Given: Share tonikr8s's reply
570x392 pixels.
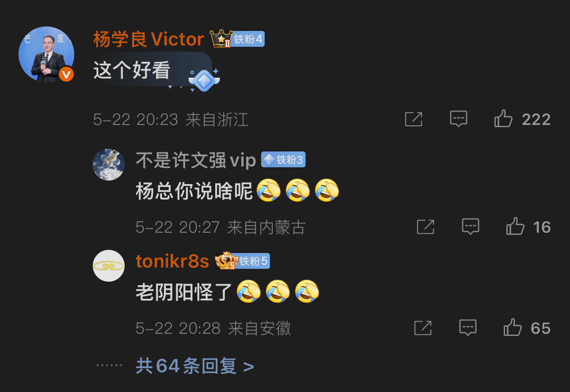Looking at the screenshot, I should 423,328.
